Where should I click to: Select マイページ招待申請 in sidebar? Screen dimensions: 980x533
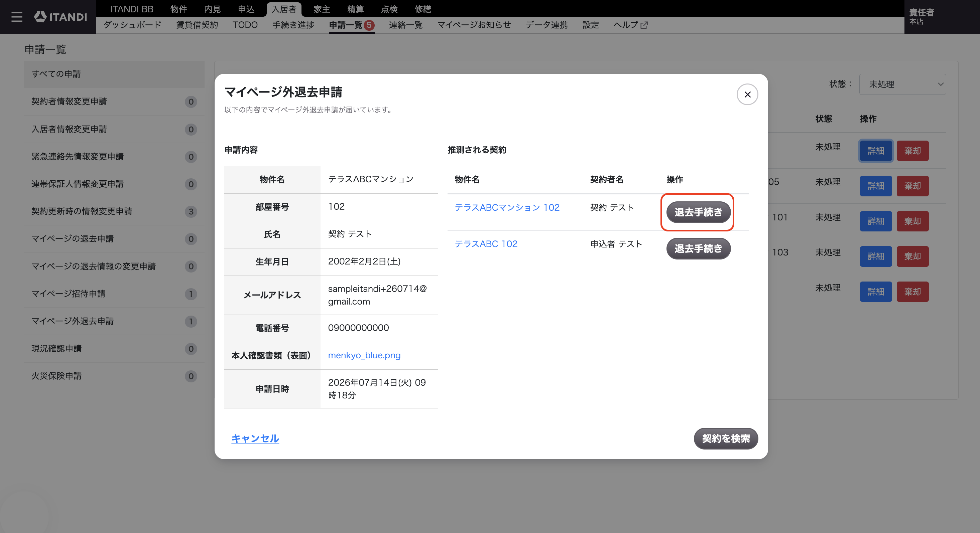click(x=114, y=294)
